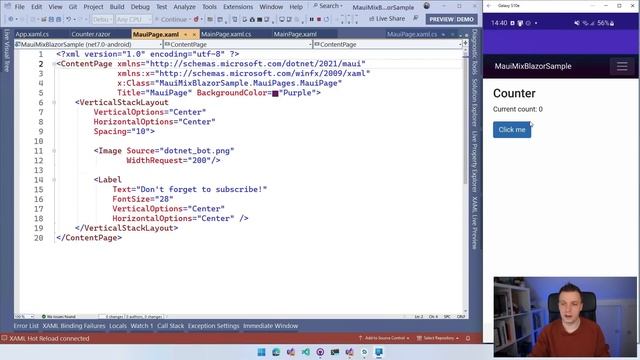Click the Current count: 0 text
The width and height of the screenshot is (640, 360).
[x=518, y=109]
